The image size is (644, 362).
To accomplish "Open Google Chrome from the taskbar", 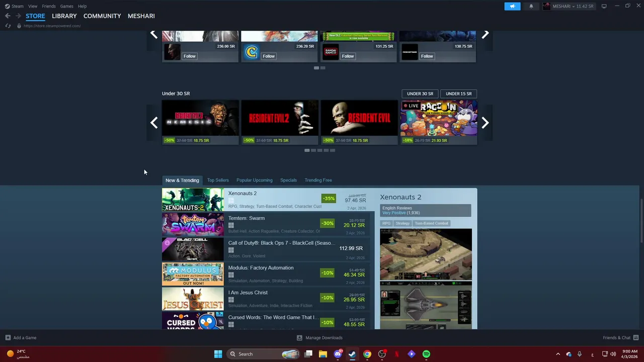I will (x=367, y=354).
